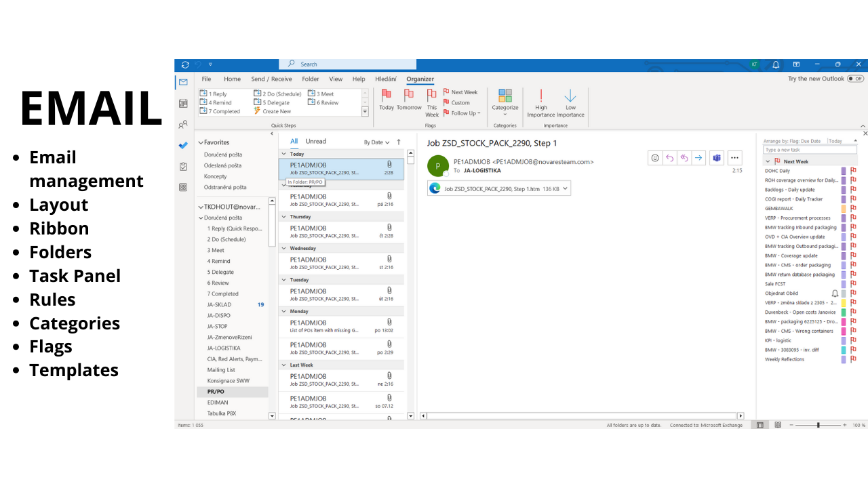Toggle the flag on KPI - logistic task
The image size is (868, 488).
click(853, 340)
